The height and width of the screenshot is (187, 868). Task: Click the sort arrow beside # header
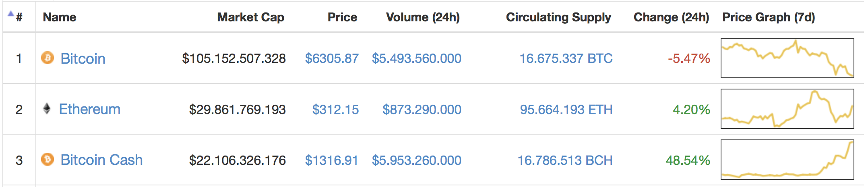(11, 14)
